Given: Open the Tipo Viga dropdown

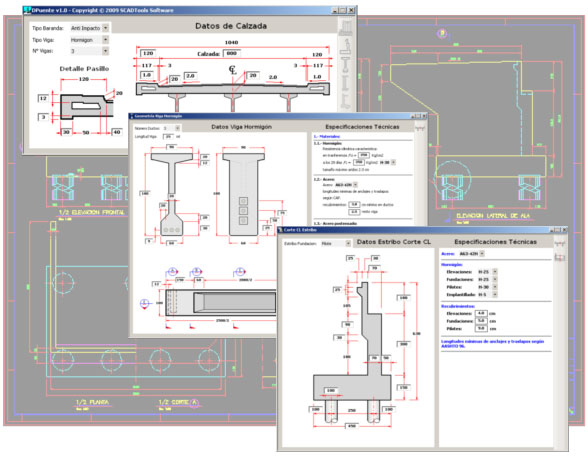Looking at the screenshot, I should pos(105,39).
